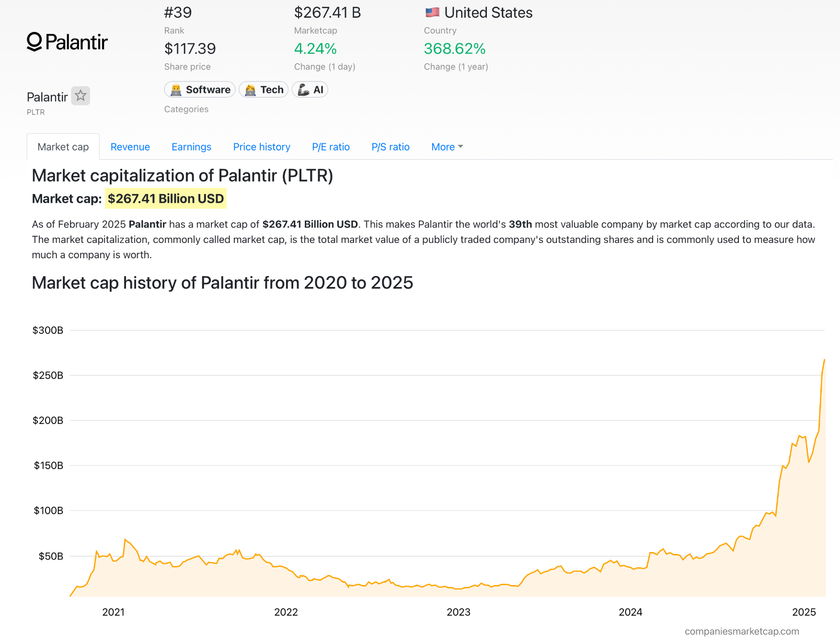Click the chart line peak near 2025

[824, 360]
